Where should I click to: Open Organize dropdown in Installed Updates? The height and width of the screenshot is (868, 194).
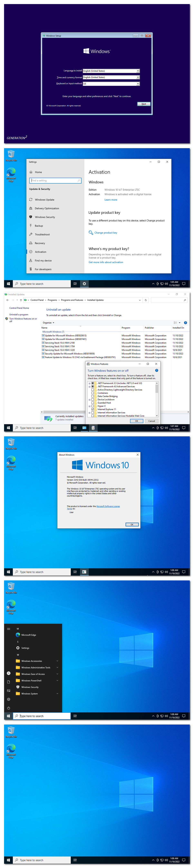[49, 323]
